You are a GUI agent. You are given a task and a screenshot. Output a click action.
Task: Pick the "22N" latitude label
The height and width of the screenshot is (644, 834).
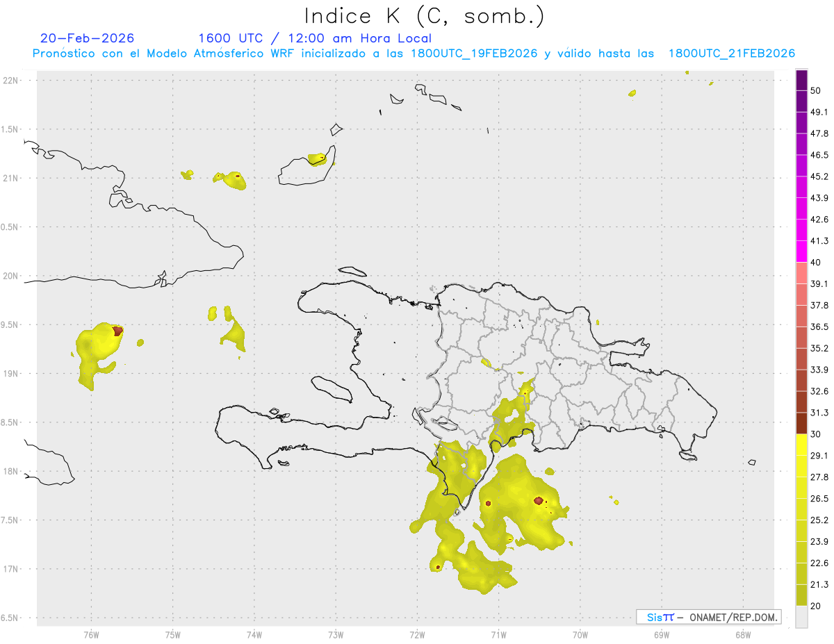10,81
